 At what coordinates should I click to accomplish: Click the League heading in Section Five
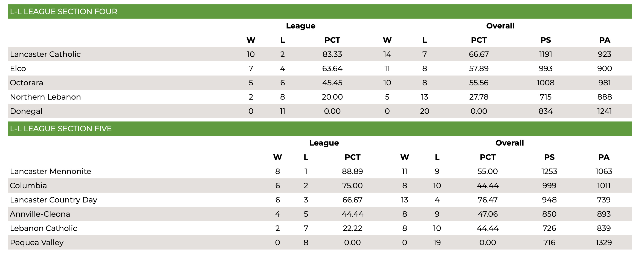[x=324, y=143]
